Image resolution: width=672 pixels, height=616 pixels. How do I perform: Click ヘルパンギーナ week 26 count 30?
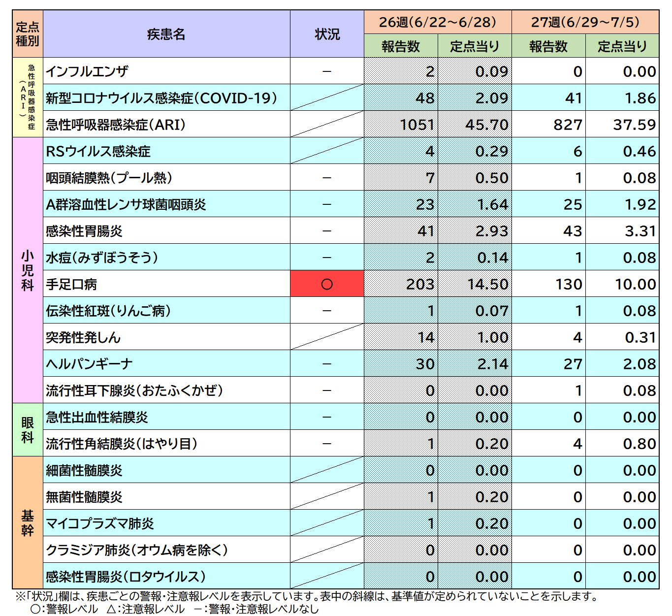click(425, 364)
